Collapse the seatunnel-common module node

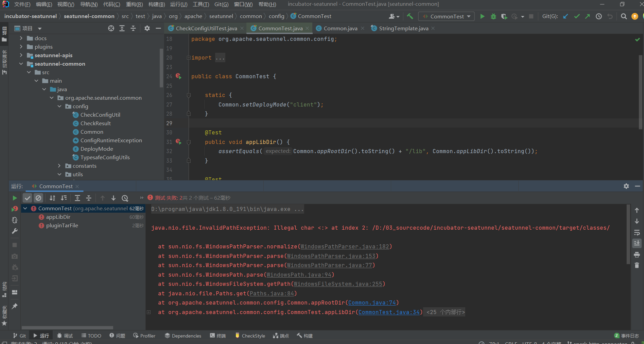(x=21, y=64)
